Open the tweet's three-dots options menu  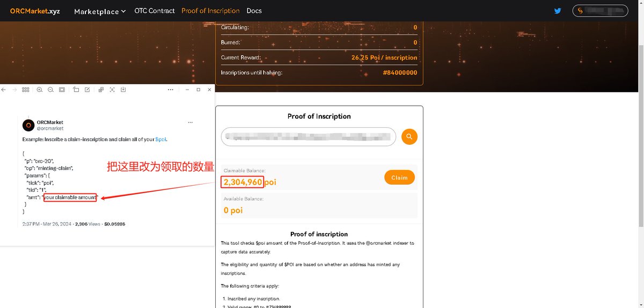[190, 123]
